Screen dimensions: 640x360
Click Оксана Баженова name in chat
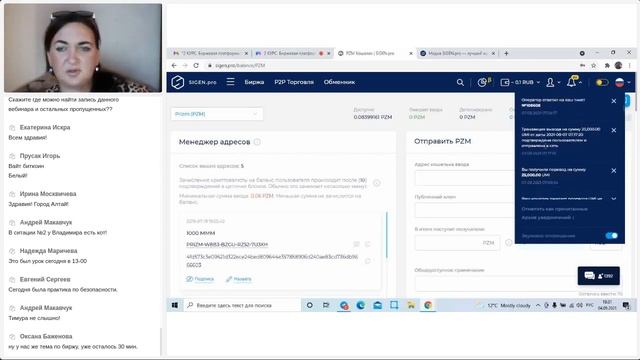[46, 336]
